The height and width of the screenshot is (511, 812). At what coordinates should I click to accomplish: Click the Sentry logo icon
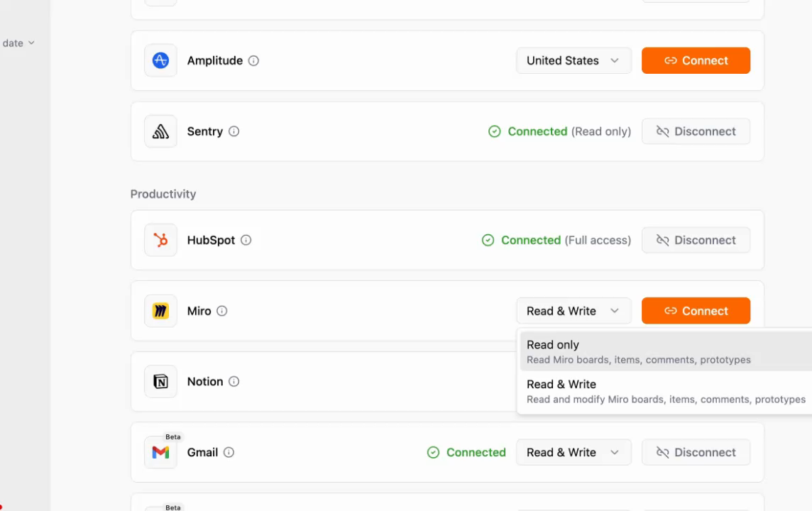[x=160, y=131]
